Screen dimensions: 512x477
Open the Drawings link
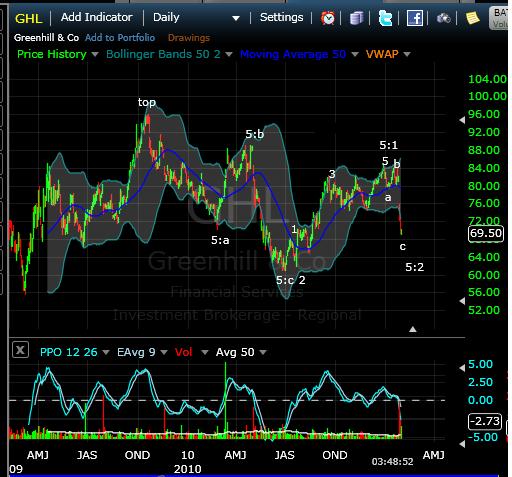[189, 38]
